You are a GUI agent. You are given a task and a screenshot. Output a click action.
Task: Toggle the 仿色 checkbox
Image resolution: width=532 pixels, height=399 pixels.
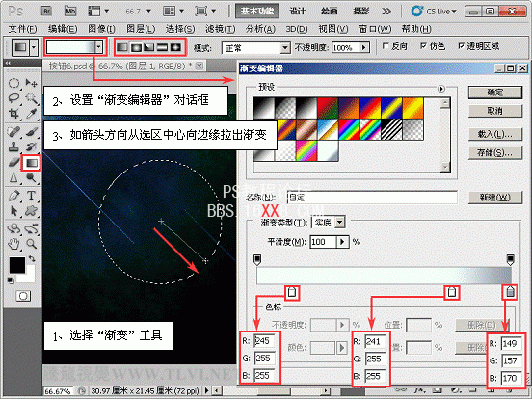(424, 46)
